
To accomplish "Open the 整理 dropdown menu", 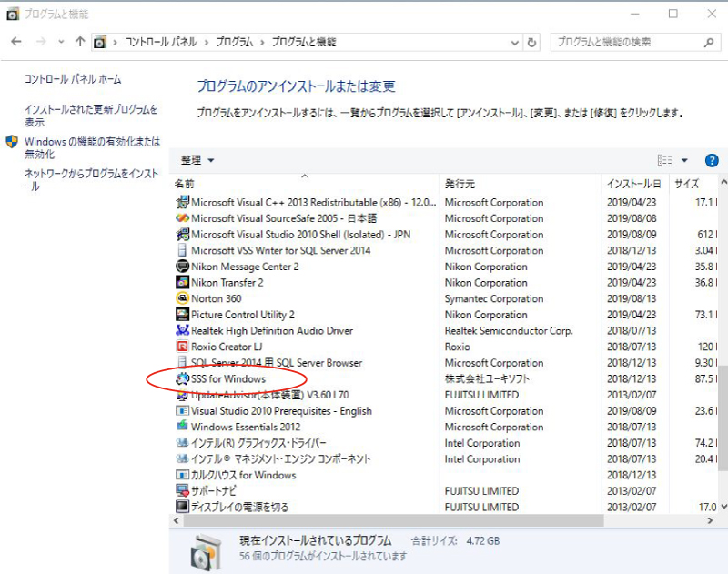I will pyautogui.click(x=197, y=160).
